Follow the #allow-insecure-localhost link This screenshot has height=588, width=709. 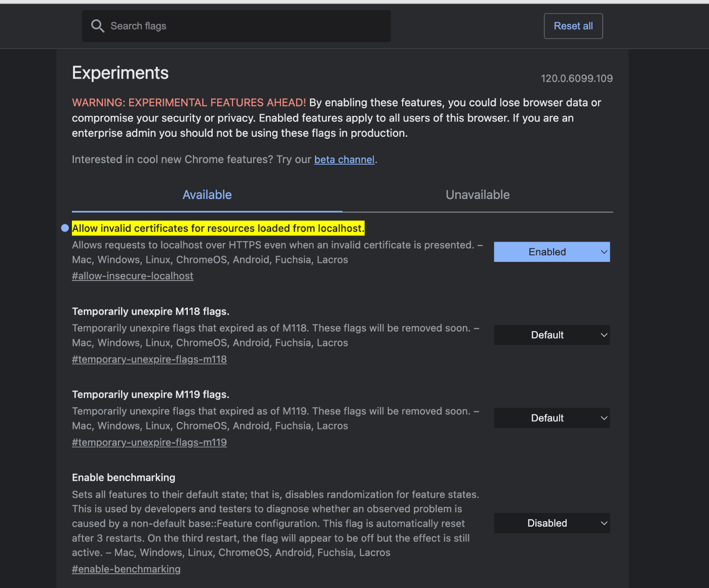click(x=132, y=276)
